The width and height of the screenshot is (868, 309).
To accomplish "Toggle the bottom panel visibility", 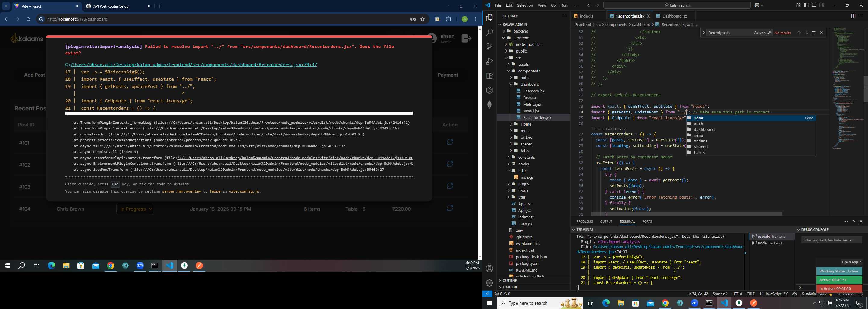I will 814,5.
